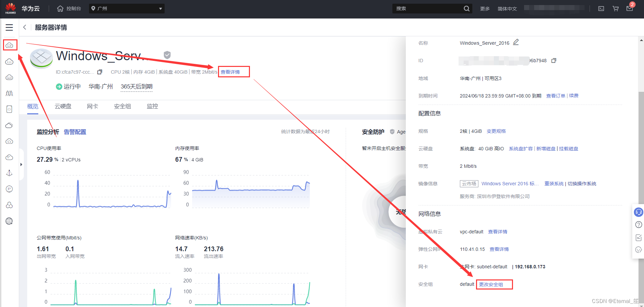This screenshot has height=307, width=644.
Task: Click 新增磁盘 link
Action: pos(546,149)
